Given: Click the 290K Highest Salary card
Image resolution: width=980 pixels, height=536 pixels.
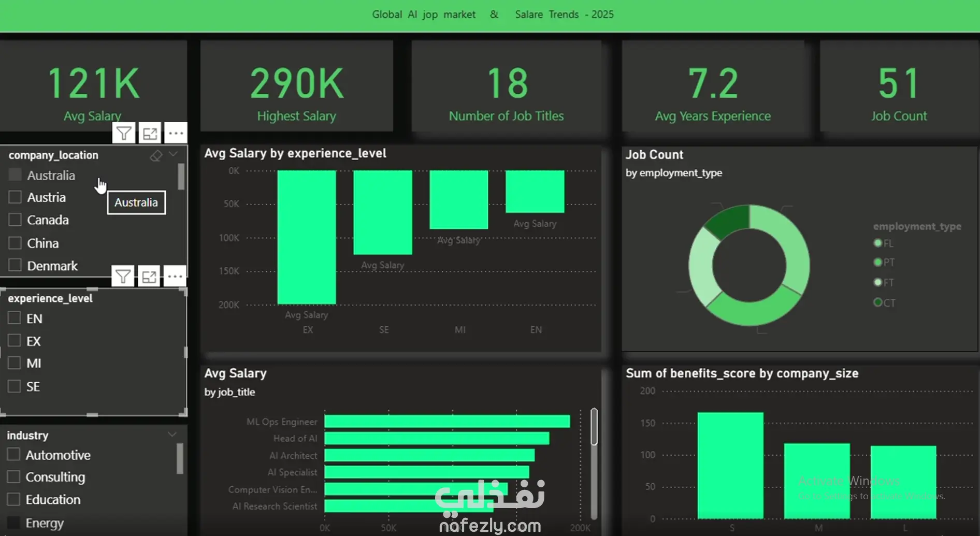Looking at the screenshot, I should [x=297, y=86].
